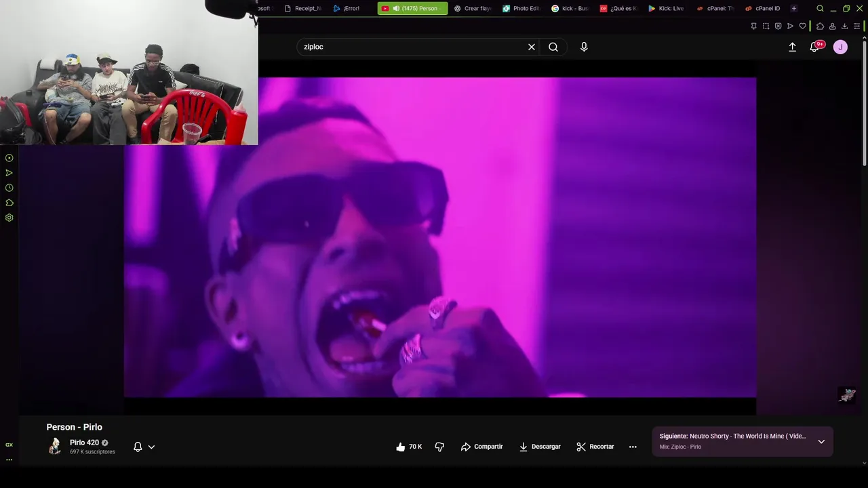Viewport: 868px width, 488px height.
Task: Switch to the ¿Qué es K tab
Action: 618,8
